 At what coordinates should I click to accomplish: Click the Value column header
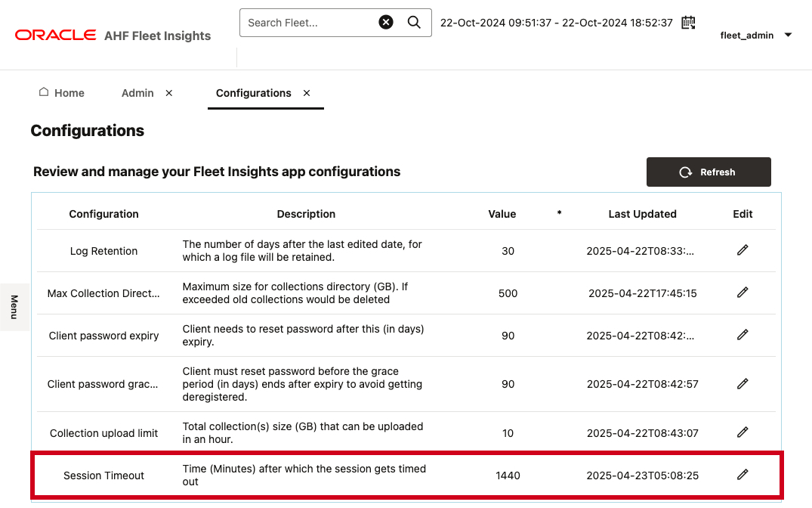pos(502,214)
